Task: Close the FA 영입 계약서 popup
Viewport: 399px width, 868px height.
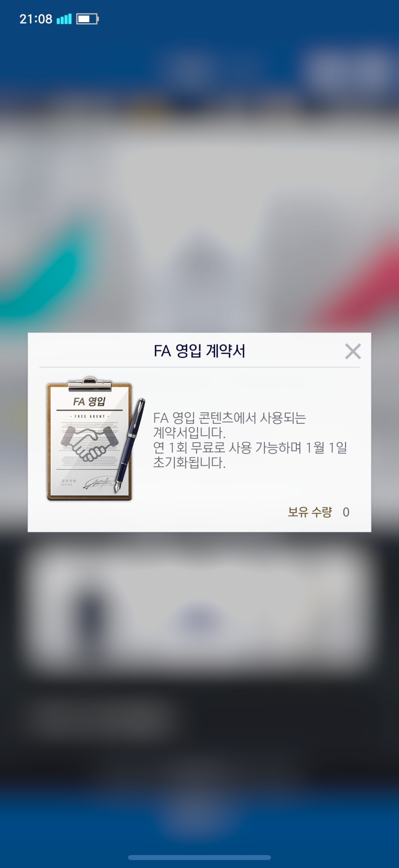Action: click(x=353, y=351)
